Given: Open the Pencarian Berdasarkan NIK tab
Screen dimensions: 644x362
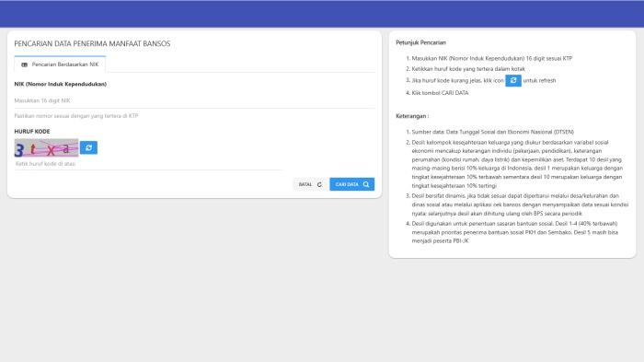Looking at the screenshot, I should click(60, 64).
